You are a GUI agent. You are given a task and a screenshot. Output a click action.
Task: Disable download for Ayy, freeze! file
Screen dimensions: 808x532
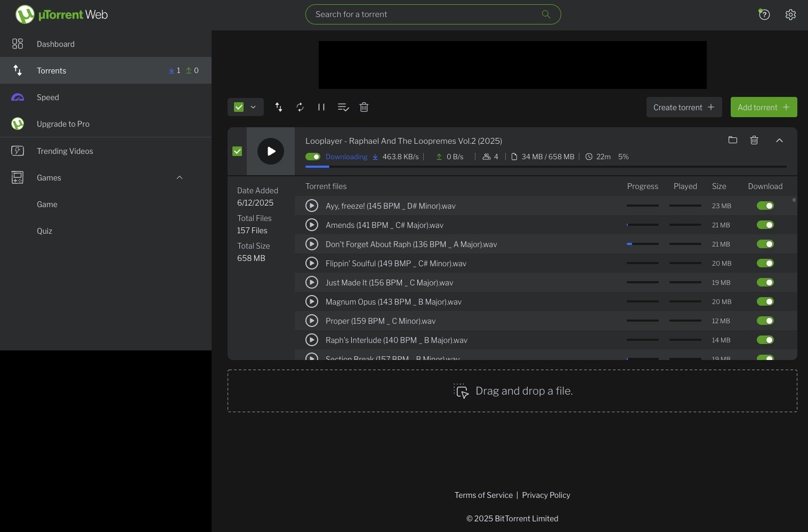coord(765,206)
